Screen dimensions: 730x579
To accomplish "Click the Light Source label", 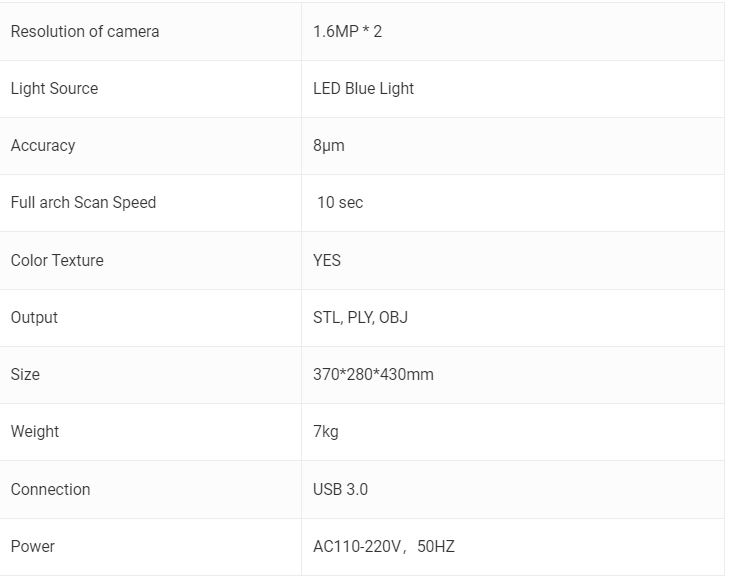I will coord(54,88).
